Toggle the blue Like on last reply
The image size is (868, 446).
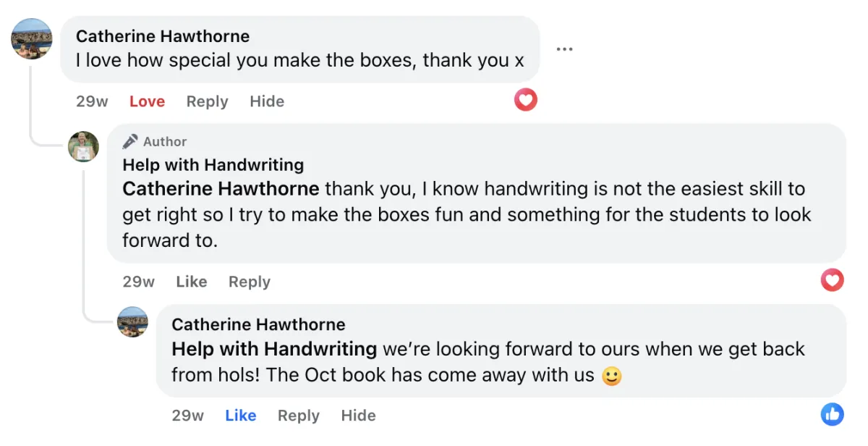240,416
